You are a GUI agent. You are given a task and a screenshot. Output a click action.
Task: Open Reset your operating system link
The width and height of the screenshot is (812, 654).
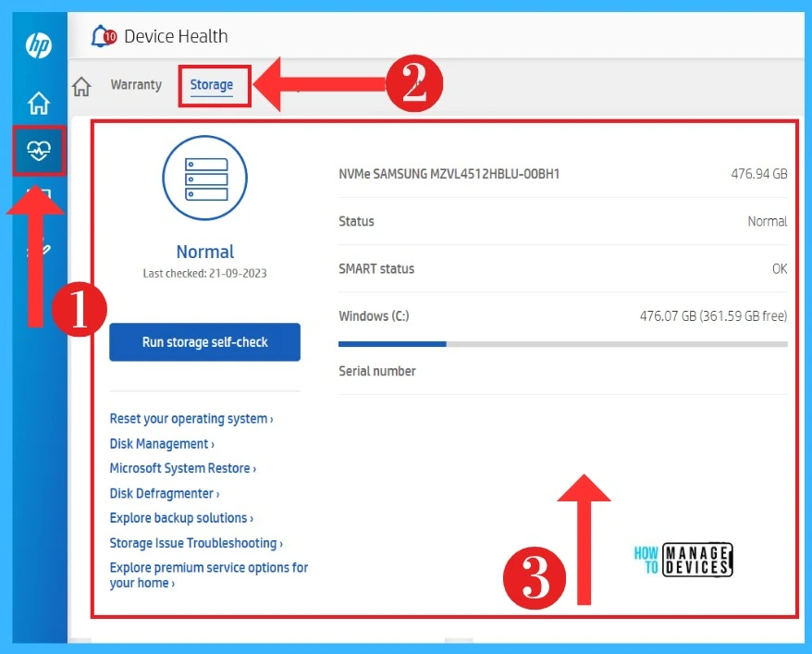coord(191,418)
